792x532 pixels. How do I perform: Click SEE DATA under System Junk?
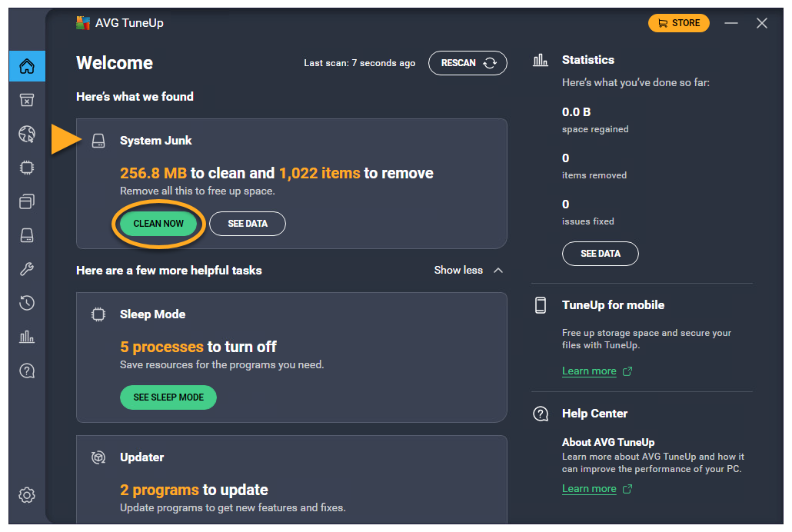tap(248, 224)
